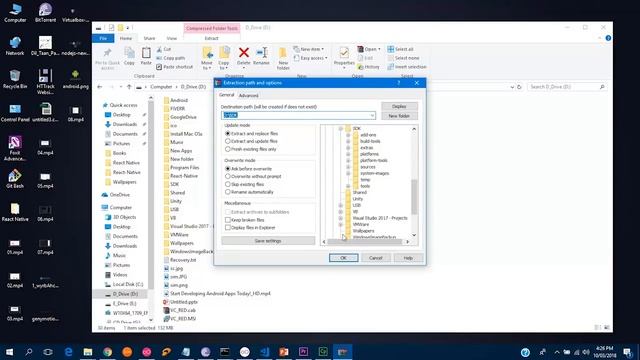Click the OK button in extraction dialog
The image size is (640, 360).
coord(343,258)
